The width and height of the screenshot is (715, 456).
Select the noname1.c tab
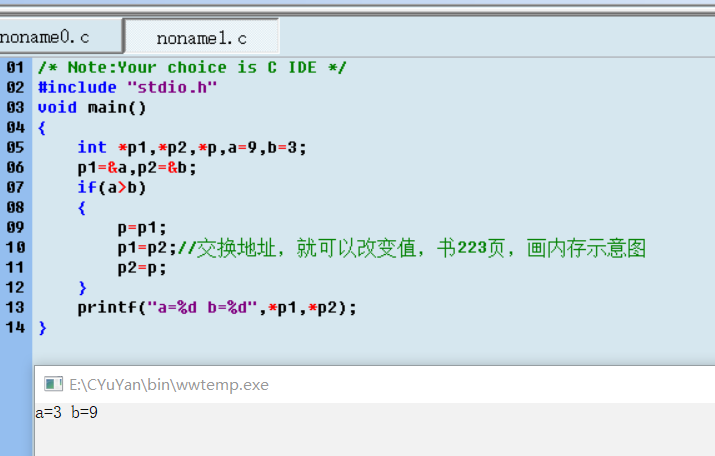(202, 37)
